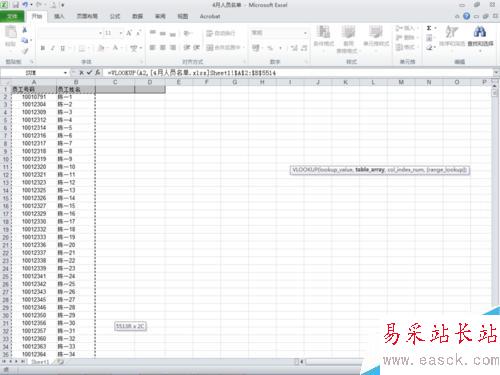Switch to the Formulas ribbon tab

tap(115, 16)
